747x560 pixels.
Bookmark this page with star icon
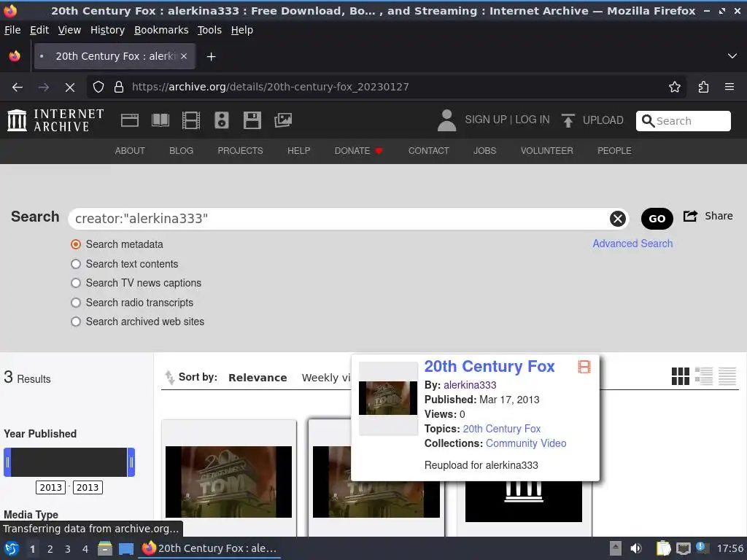point(675,87)
